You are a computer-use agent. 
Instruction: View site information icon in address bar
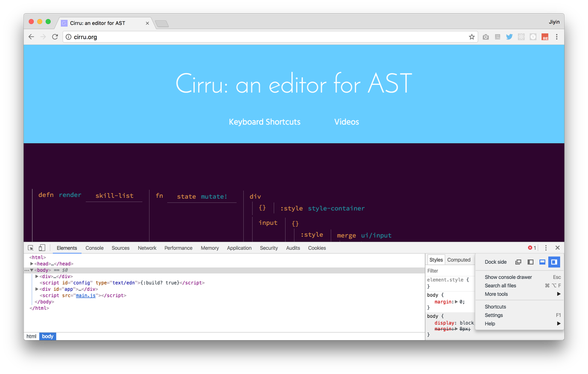[x=69, y=37]
